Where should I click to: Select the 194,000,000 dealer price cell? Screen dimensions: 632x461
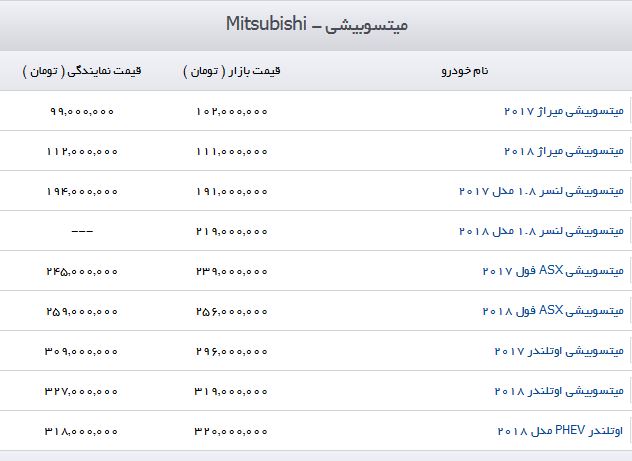tap(82, 191)
